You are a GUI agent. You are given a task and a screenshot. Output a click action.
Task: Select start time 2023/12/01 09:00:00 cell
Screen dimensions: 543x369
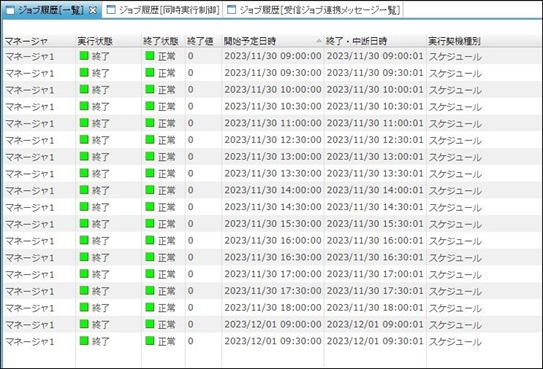[273, 325]
